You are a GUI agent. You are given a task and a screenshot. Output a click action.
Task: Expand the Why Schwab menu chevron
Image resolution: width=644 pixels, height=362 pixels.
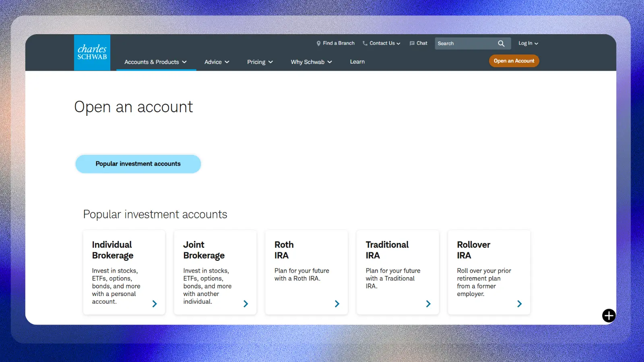pyautogui.click(x=330, y=62)
